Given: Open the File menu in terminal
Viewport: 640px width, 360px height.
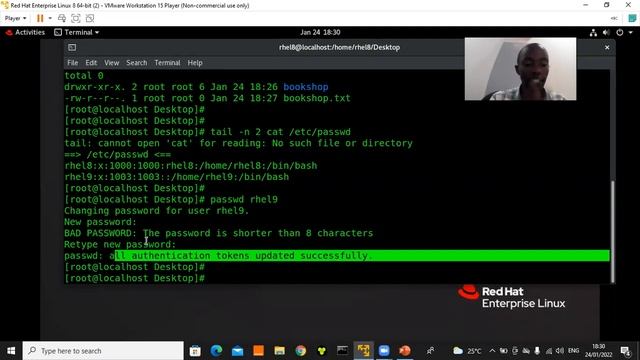Looking at the screenshot, I should (x=73, y=63).
